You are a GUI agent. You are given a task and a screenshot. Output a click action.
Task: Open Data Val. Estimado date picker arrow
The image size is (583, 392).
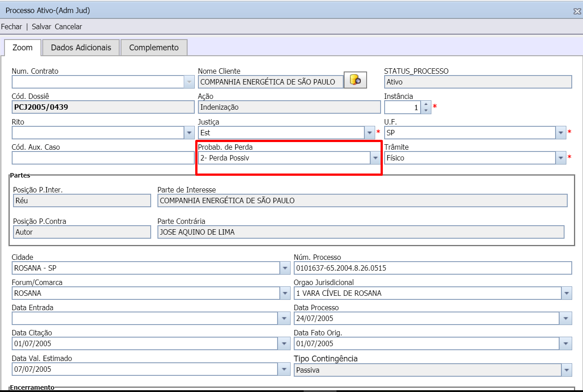[x=284, y=369]
